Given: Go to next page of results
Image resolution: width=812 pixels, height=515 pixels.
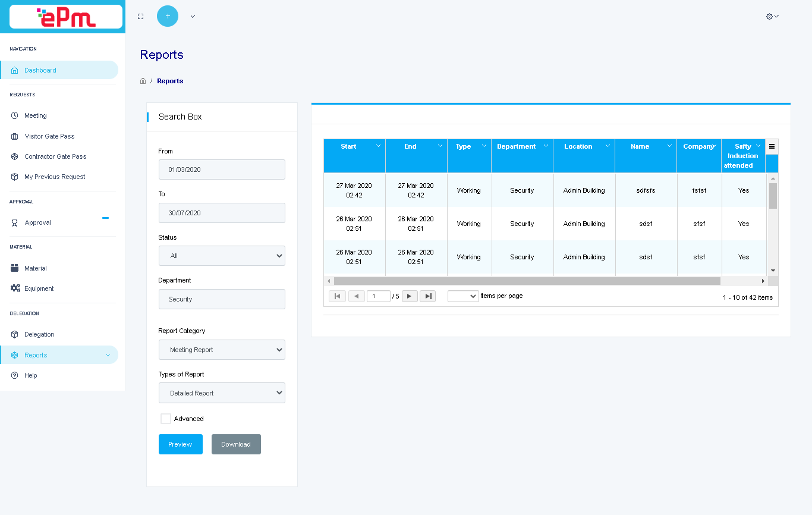Looking at the screenshot, I should pyautogui.click(x=410, y=296).
